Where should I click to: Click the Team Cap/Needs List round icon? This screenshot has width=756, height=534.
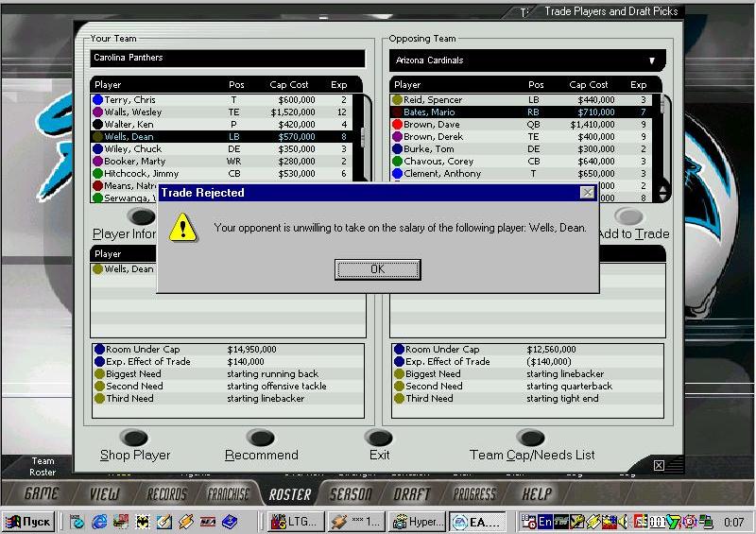(531, 439)
